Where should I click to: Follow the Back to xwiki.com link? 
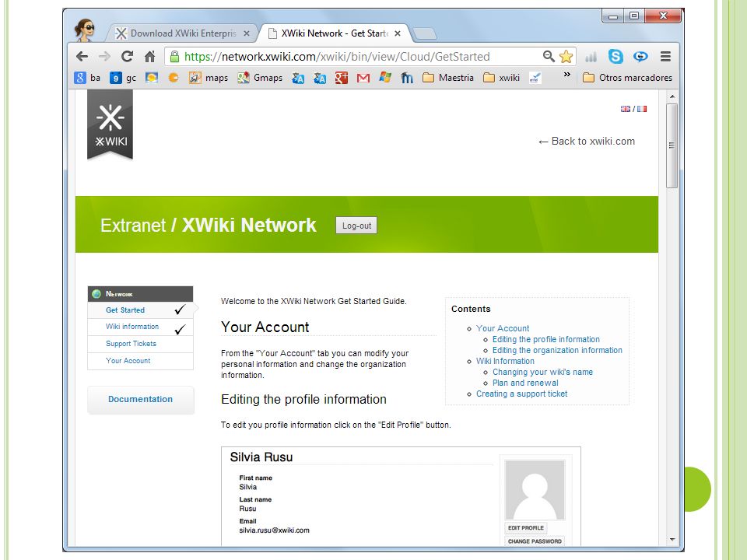tap(587, 142)
